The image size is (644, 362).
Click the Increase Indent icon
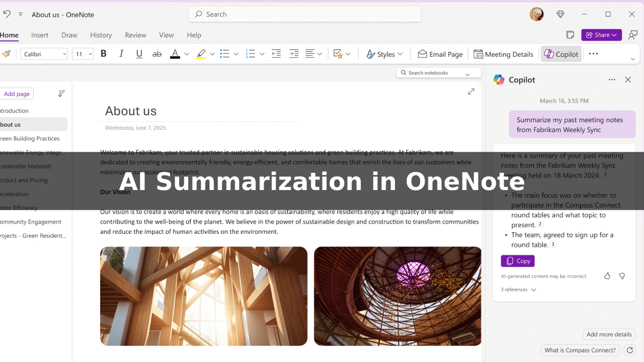294,54
